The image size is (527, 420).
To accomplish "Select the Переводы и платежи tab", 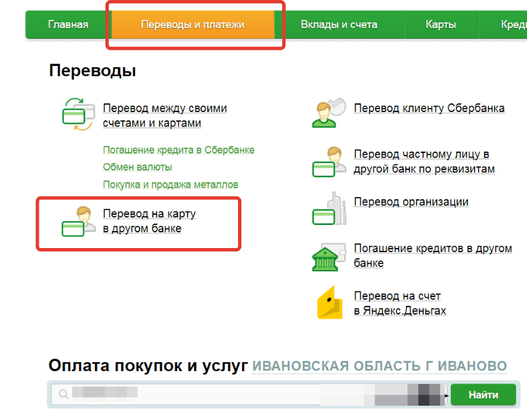I will (x=192, y=24).
